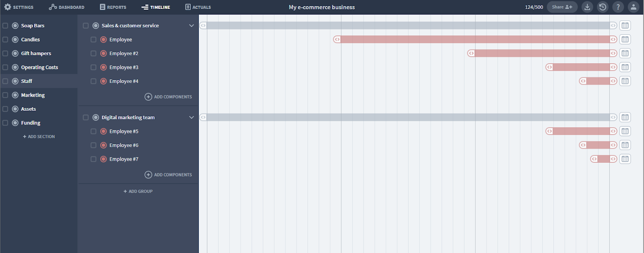
Task: Select the Employee #4 row label
Action: click(x=124, y=81)
